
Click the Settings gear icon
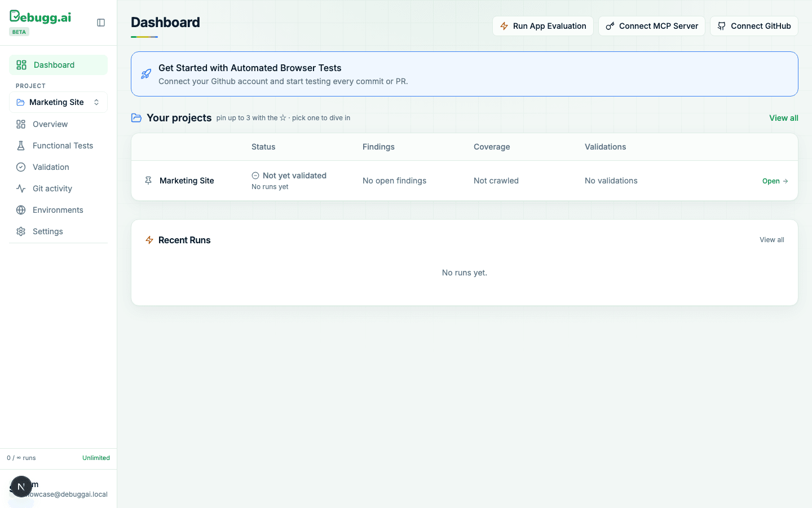(21, 231)
